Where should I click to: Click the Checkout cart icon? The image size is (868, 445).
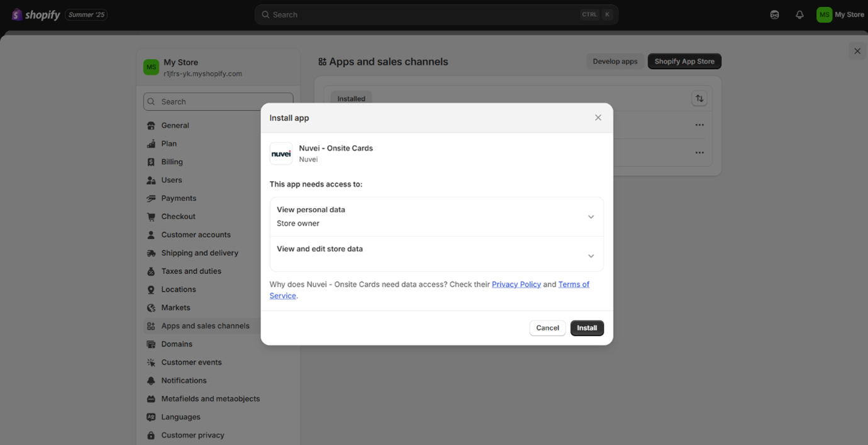pyautogui.click(x=151, y=217)
